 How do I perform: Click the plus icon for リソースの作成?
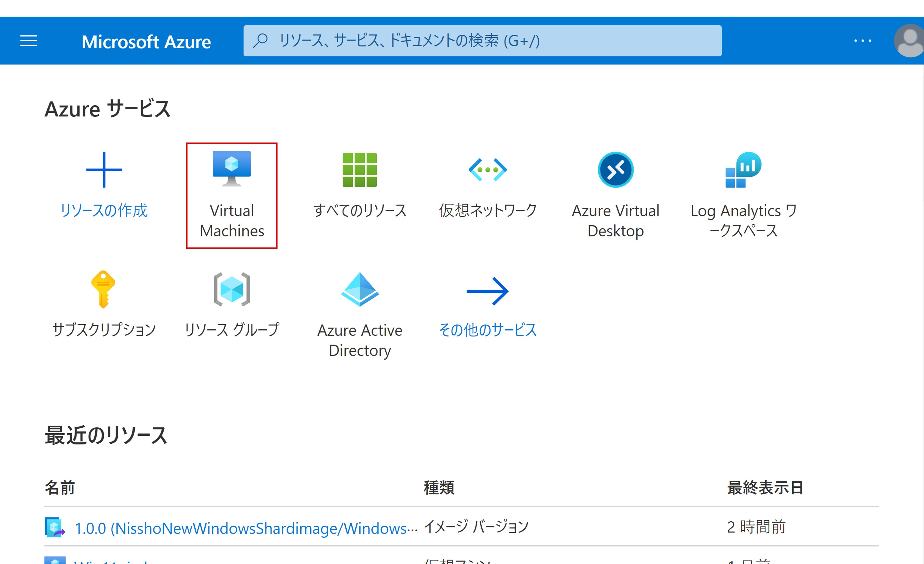point(104,170)
